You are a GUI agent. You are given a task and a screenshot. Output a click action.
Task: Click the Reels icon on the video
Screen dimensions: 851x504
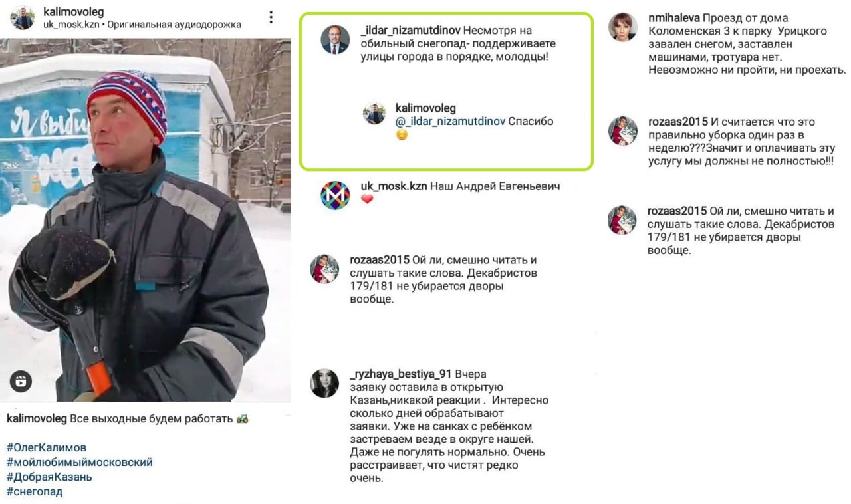(x=21, y=381)
